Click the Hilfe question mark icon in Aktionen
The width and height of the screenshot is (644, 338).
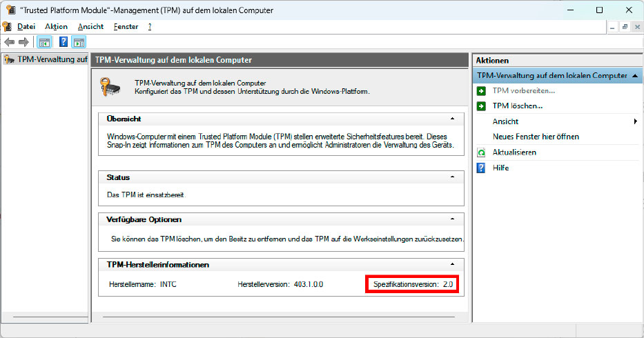[x=481, y=168]
